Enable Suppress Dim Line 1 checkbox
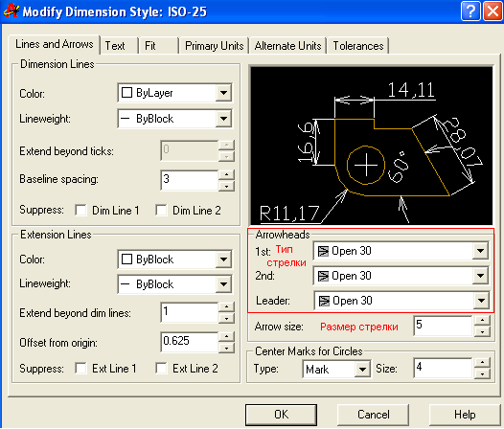The width and height of the screenshot is (504, 429). pos(80,211)
